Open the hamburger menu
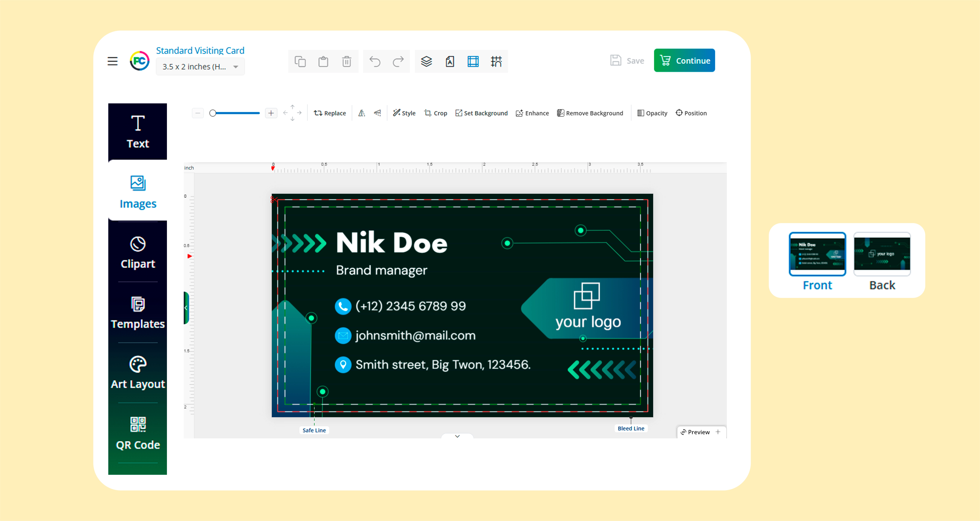 click(x=112, y=61)
